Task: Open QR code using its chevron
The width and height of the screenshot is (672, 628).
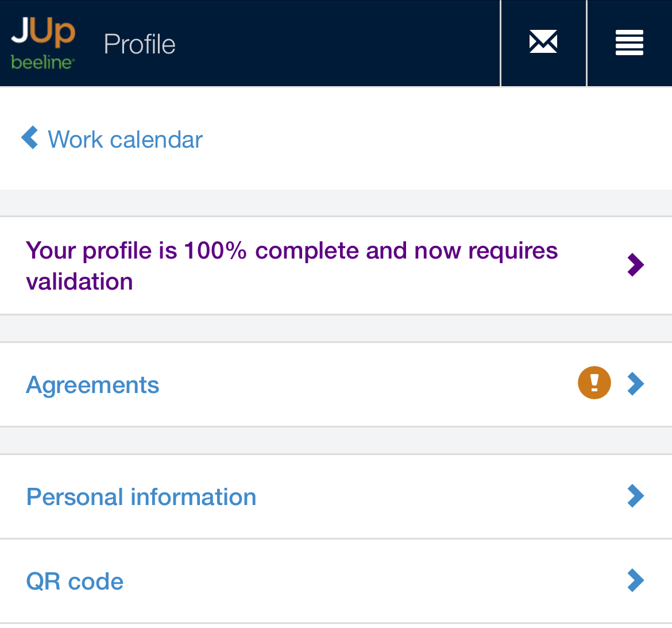Action: 635,580
